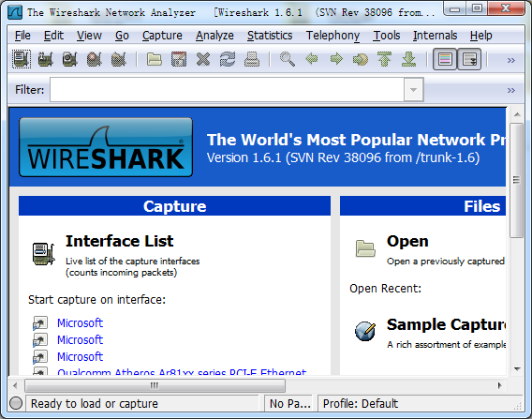
Task: Click the Sample Captures pencil globe icon
Action: pos(365,331)
